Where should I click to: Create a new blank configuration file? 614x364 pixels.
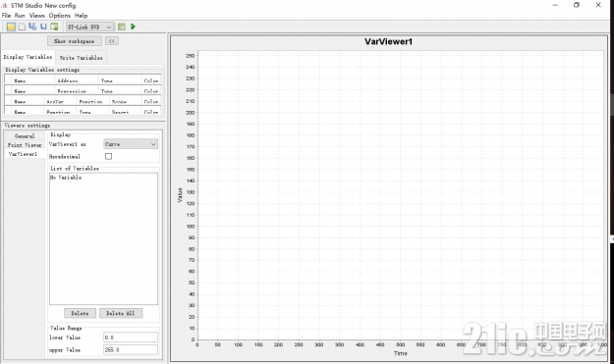pos(22,26)
